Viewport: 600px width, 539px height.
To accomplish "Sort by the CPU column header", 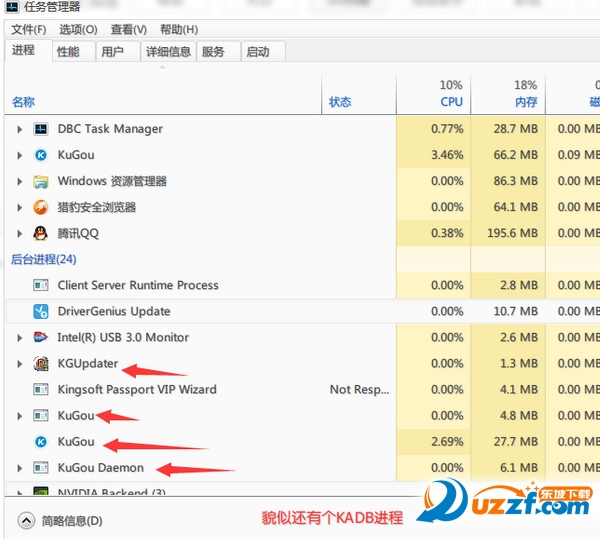I will pos(451,102).
